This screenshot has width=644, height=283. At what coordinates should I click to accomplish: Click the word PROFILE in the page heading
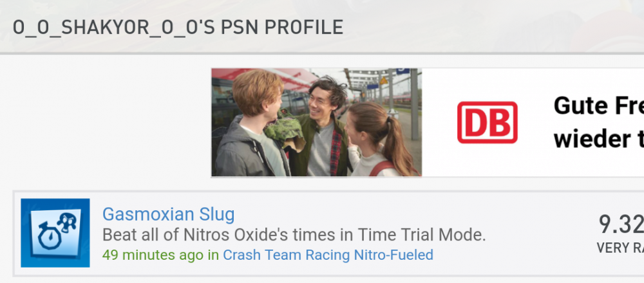tap(304, 28)
